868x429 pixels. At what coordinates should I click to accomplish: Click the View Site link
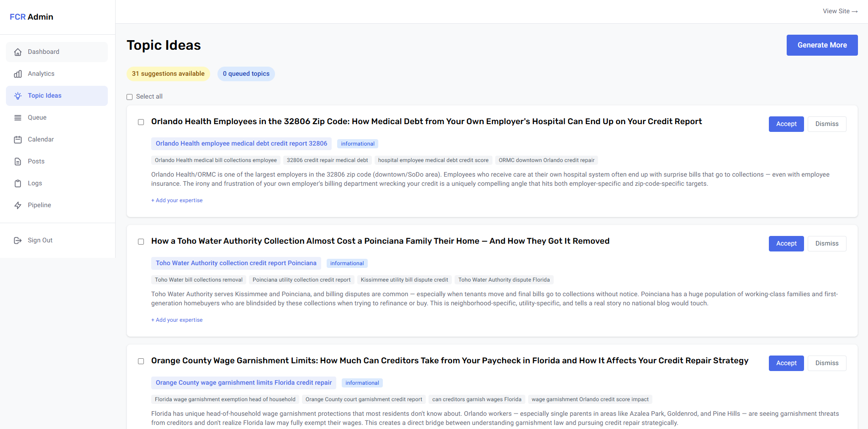(840, 11)
